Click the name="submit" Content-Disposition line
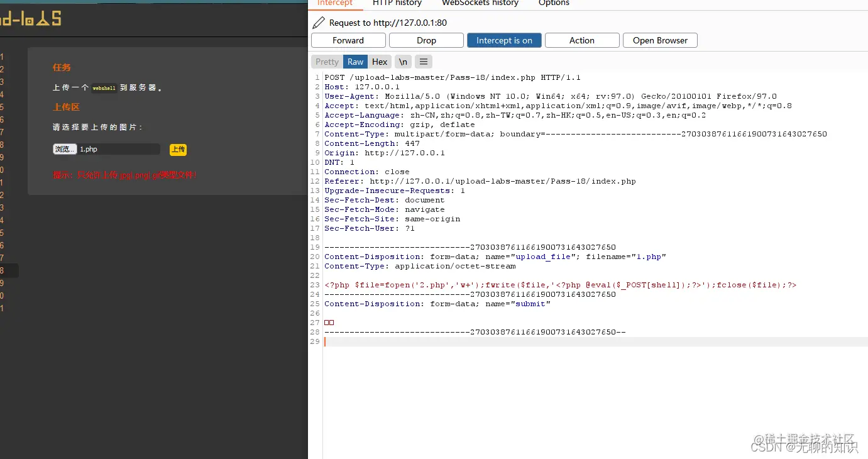Viewport: 868px width, 459px height. pyautogui.click(x=437, y=304)
